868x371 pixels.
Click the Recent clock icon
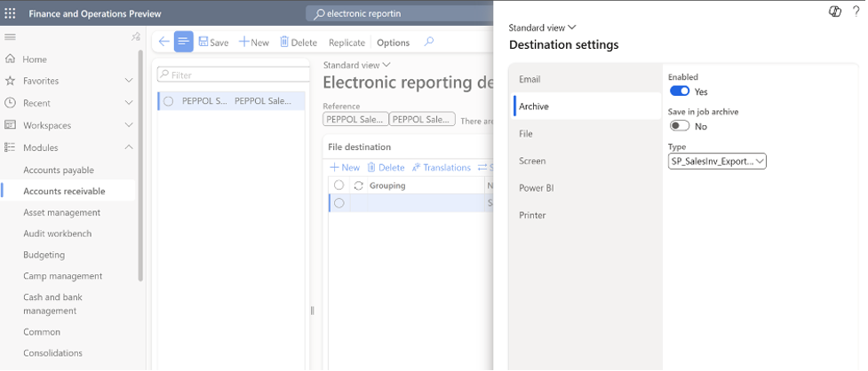10,103
